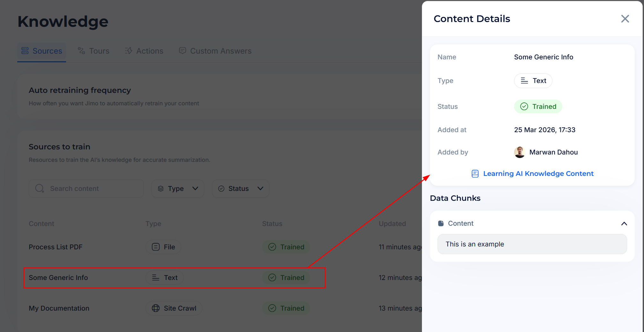Click the Trained checkmark for Process List PDF
644x332 pixels.
272,247
